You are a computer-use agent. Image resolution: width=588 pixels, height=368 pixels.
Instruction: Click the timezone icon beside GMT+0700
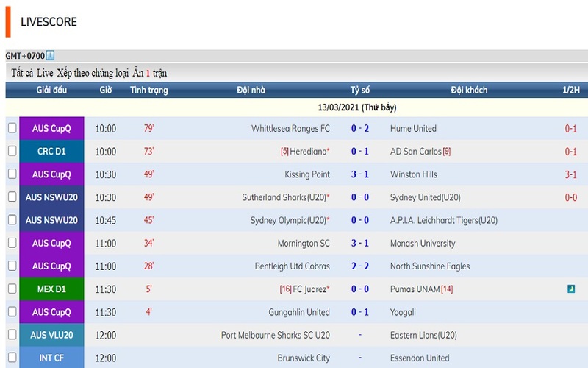click(50, 56)
